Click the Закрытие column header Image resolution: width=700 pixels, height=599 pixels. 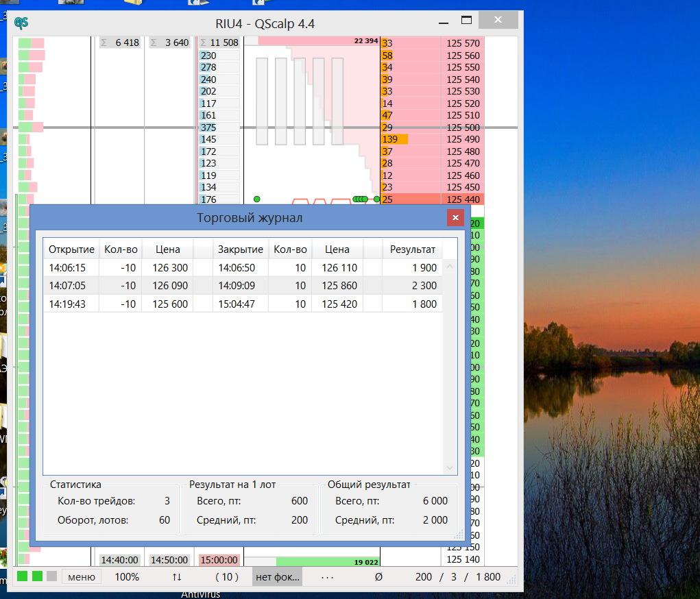[x=241, y=249]
